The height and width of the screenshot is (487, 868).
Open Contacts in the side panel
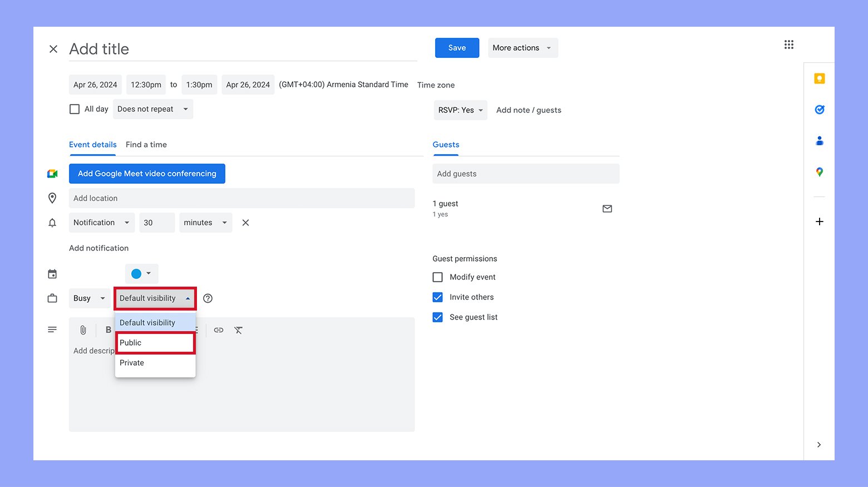[x=819, y=140]
